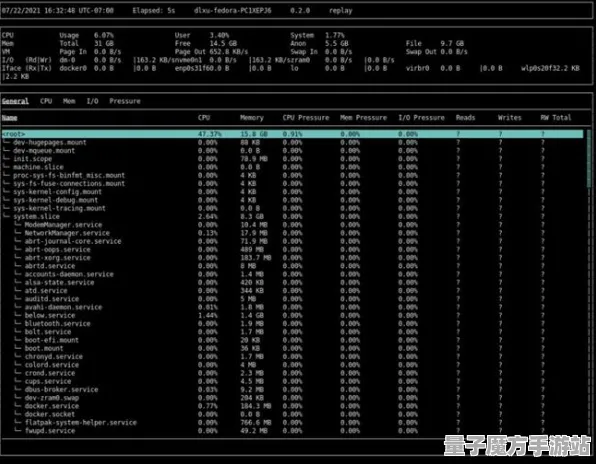Select the dev-mqueue.mount row
This screenshot has width=596, height=464.
tap(292, 151)
